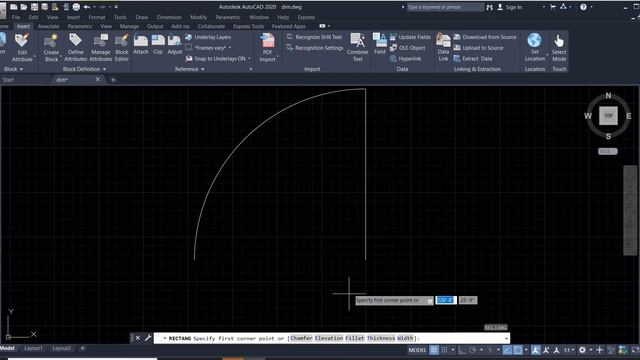Image resolution: width=640 pixels, height=360 pixels.
Task: Expand the command line history arrow
Action: 507,338
